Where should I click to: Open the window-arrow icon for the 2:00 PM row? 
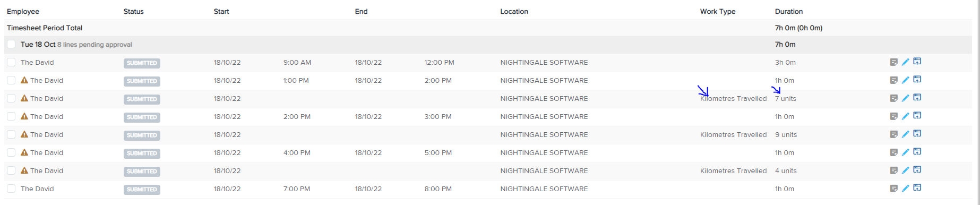(x=917, y=116)
